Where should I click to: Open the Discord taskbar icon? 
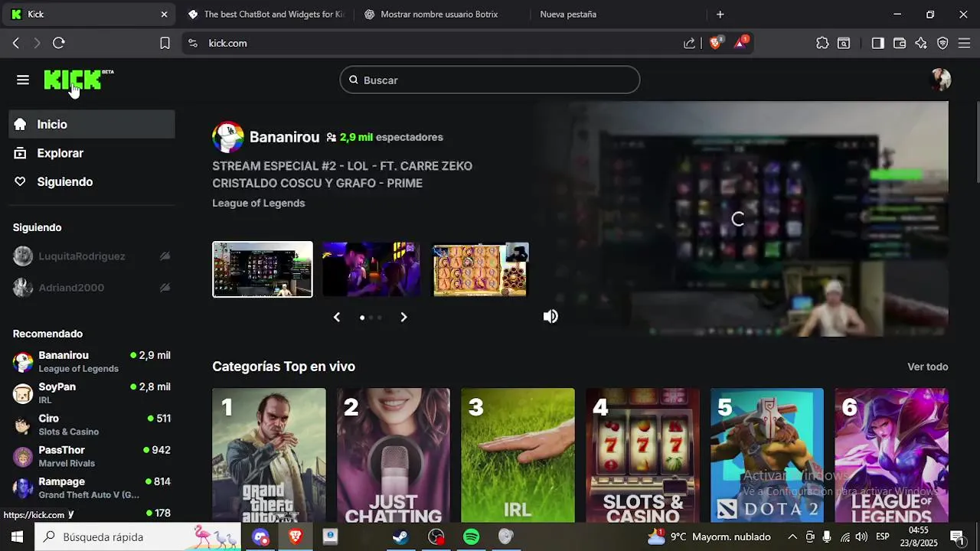coord(261,537)
